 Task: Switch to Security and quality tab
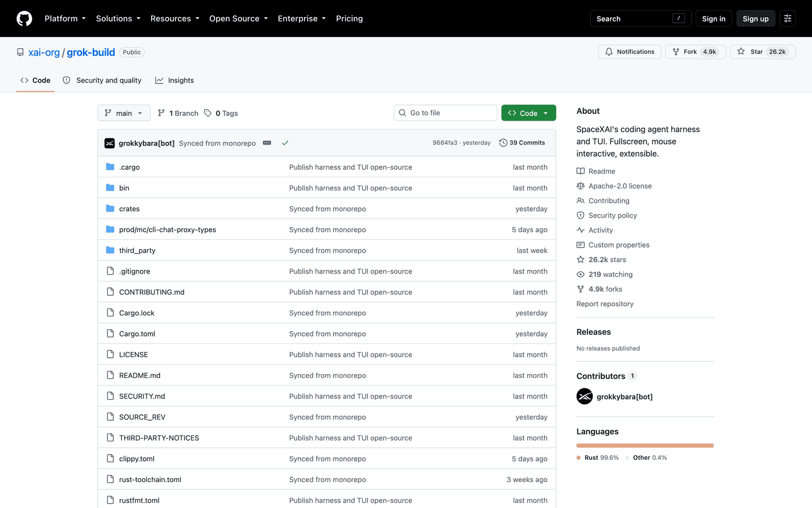click(x=102, y=80)
